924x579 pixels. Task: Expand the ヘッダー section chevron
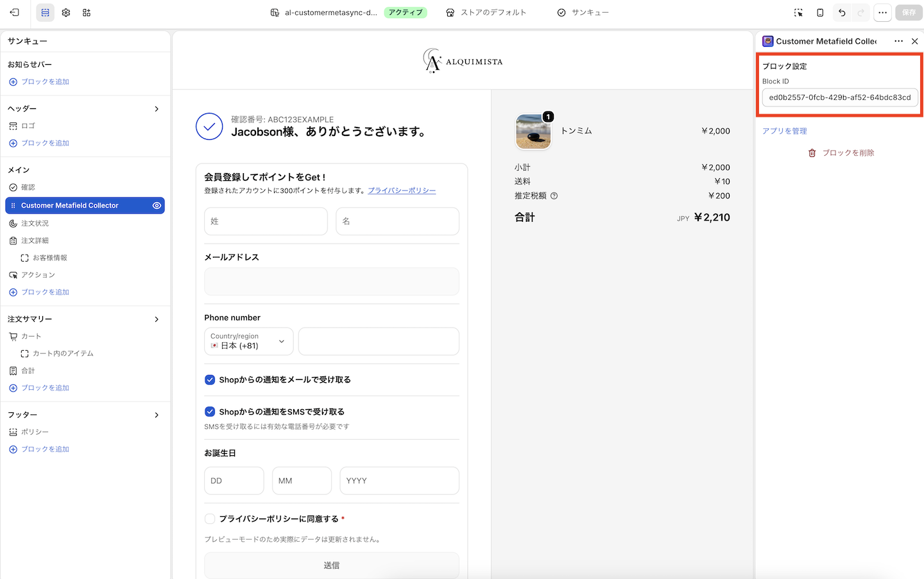coord(157,109)
